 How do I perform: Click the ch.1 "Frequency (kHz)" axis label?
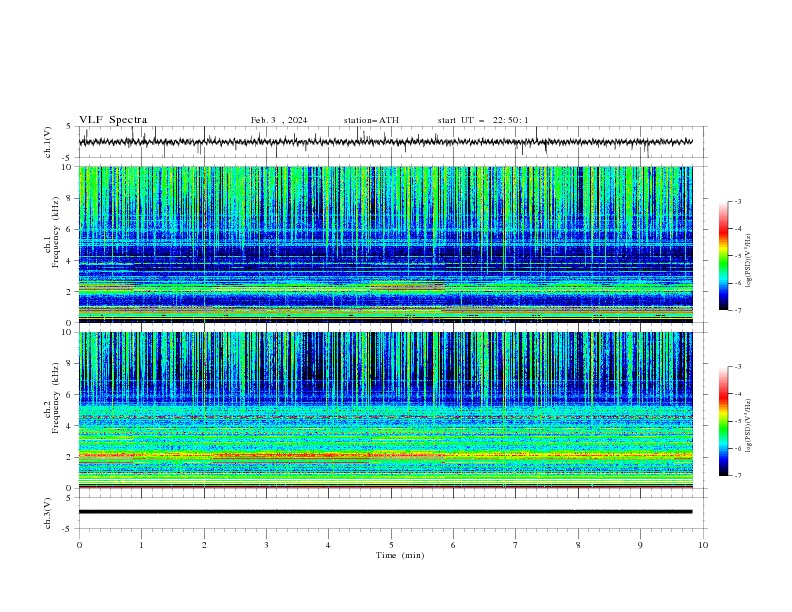tap(55, 232)
